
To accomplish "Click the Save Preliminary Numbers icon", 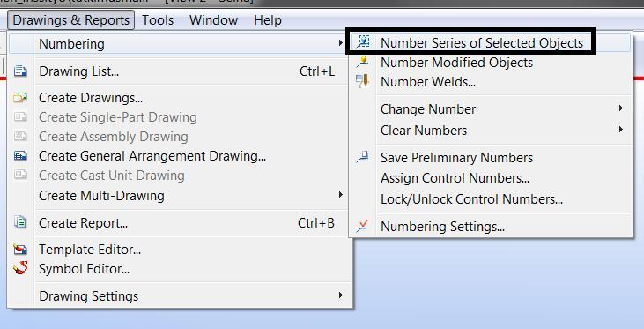I will point(362,157).
